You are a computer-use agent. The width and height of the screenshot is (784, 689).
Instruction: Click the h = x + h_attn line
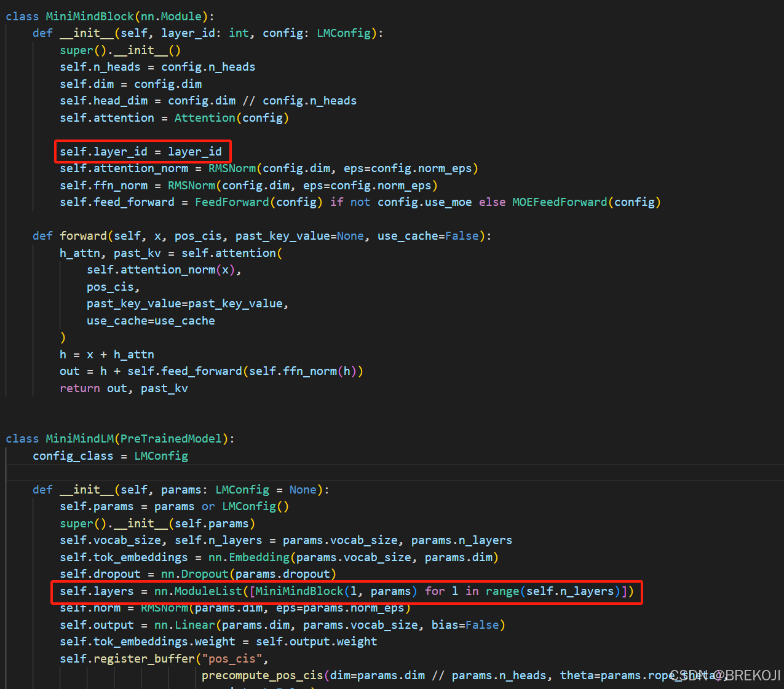(106, 354)
